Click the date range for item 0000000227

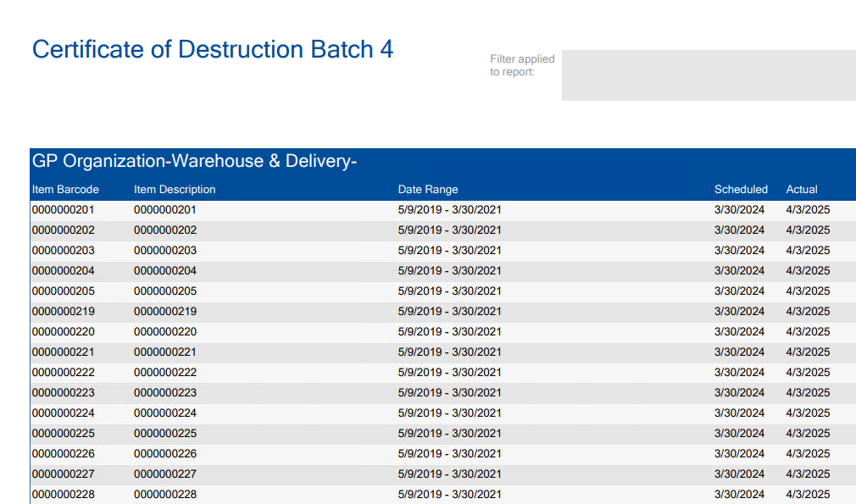coord(449,474)
